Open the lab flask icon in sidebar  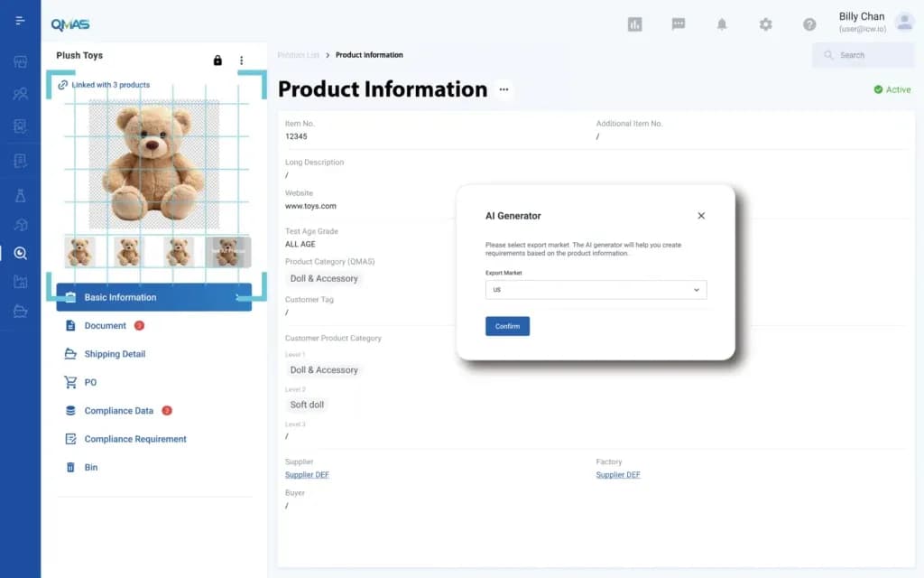coord(20,196)
